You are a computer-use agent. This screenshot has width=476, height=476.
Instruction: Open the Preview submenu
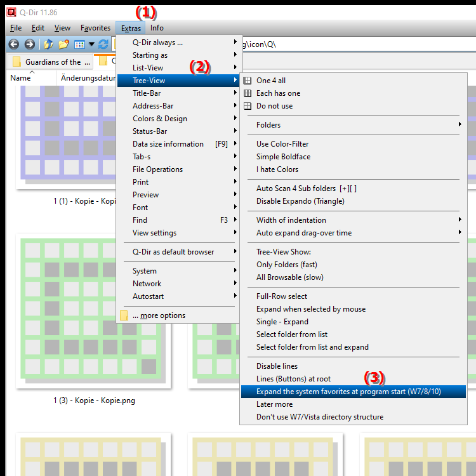[x=178, y=195]
